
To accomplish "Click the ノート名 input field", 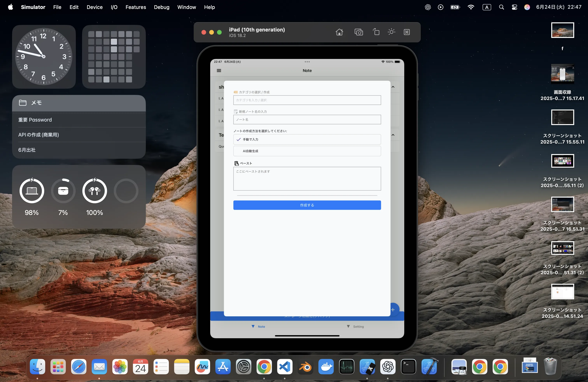I will [307, 120].
